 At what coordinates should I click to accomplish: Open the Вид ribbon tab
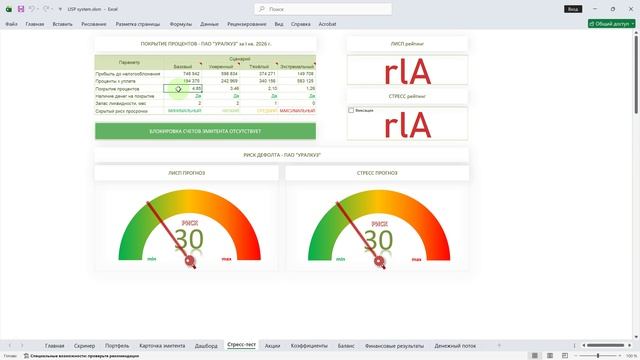[279, 24]
